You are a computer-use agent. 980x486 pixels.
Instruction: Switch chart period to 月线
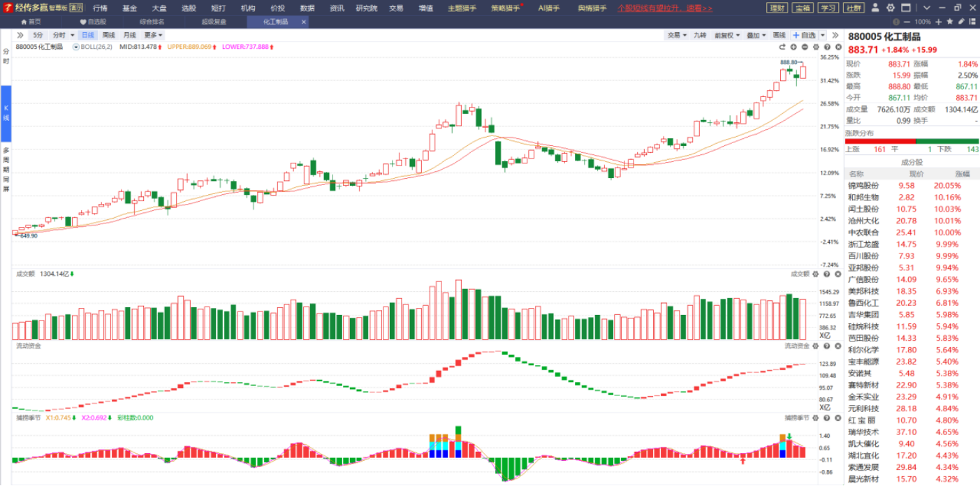130,35
